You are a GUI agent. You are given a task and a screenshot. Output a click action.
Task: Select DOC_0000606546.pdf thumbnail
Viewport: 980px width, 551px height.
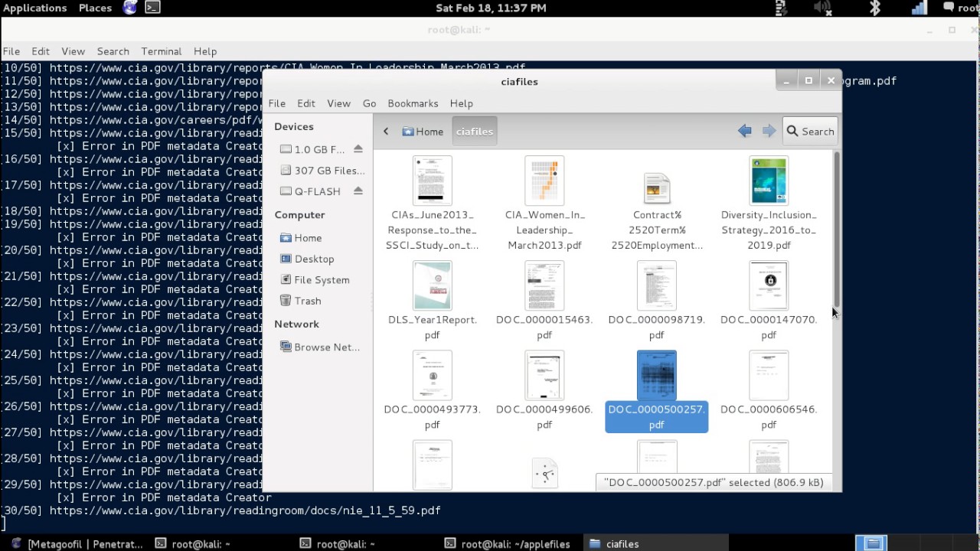tap(769, 375)
